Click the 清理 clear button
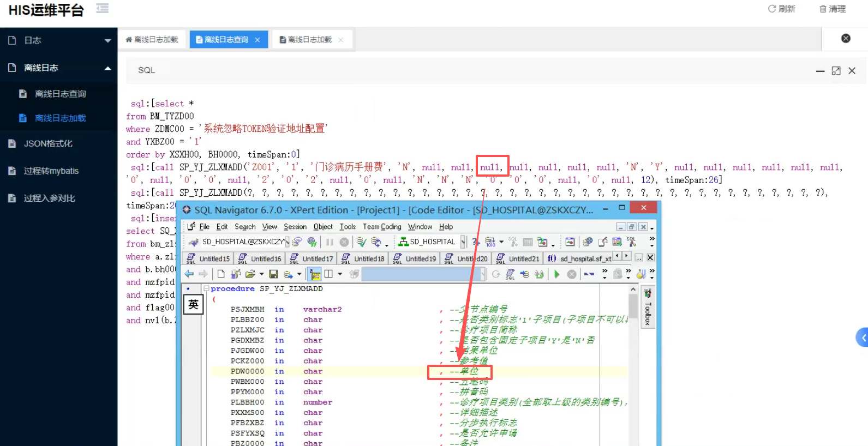Viewport: 868px width, 446px height. 833,9
